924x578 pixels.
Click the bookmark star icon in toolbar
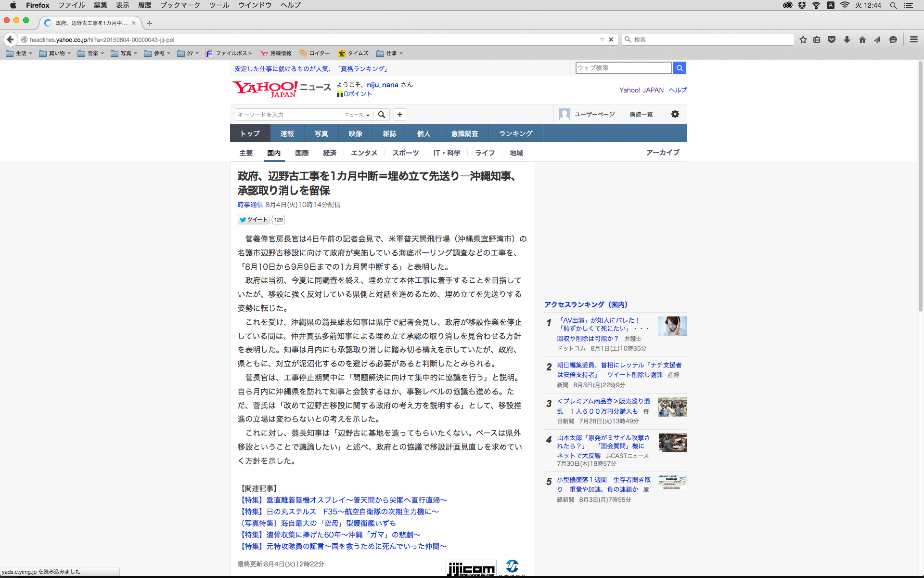803,39
